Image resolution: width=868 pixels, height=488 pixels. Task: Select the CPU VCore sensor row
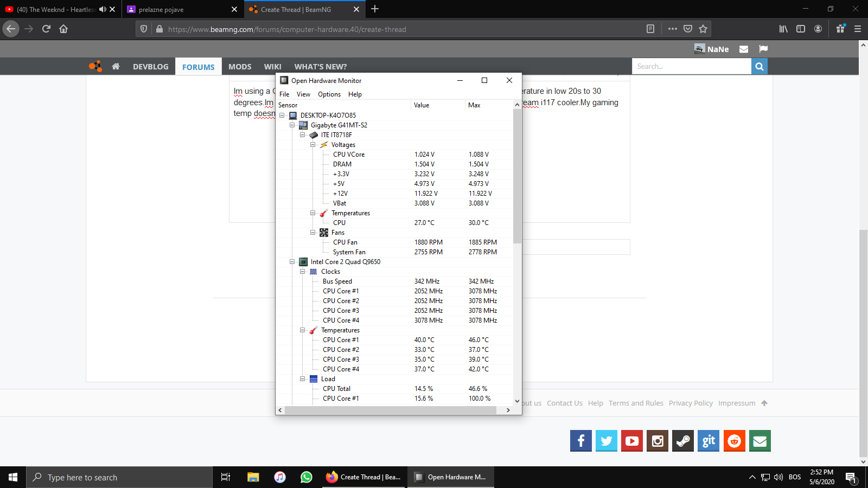[x=395, y=155]
